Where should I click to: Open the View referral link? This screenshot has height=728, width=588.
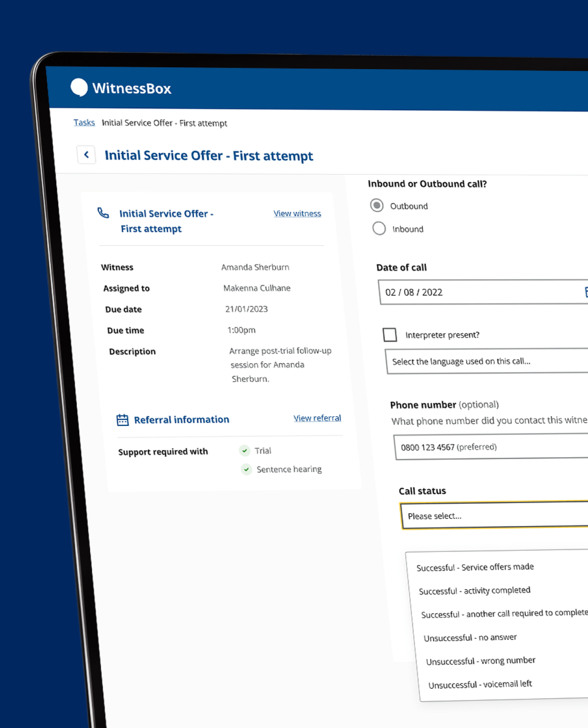[x=317, y=418]
